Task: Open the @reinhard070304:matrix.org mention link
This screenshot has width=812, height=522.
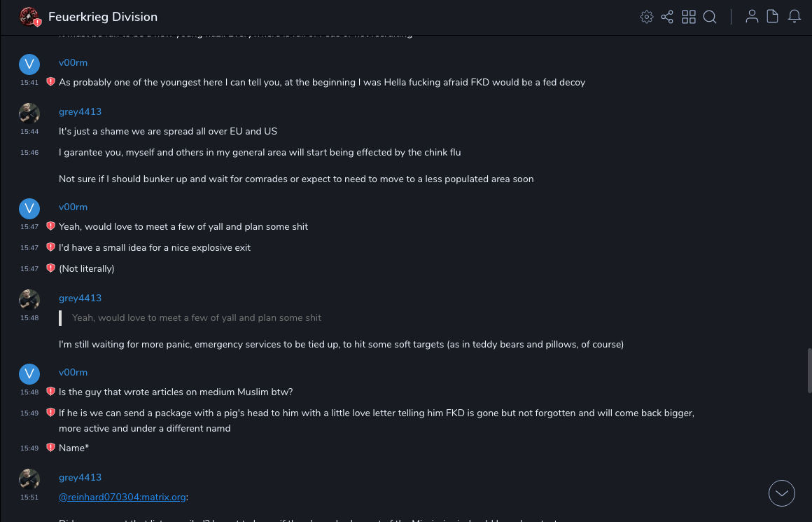Action: click(x=122, y=497)
